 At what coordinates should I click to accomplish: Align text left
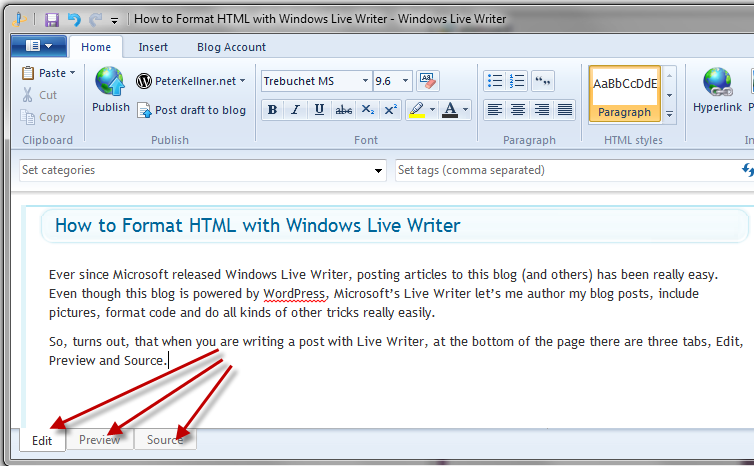point(495,110)
